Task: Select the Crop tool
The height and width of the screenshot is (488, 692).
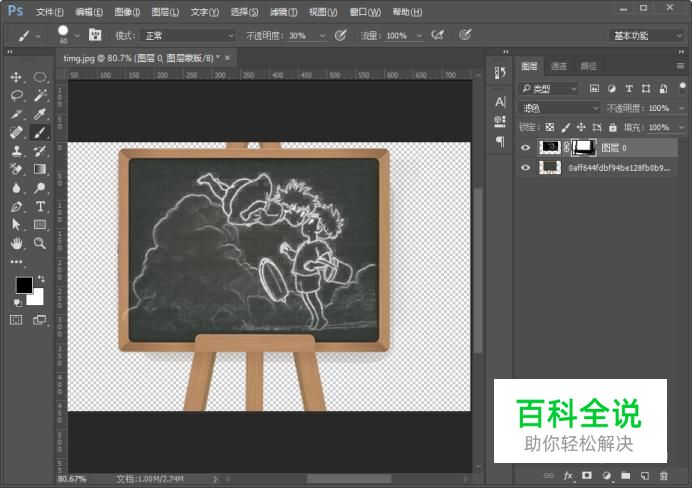Action: [x=16, y=114]
